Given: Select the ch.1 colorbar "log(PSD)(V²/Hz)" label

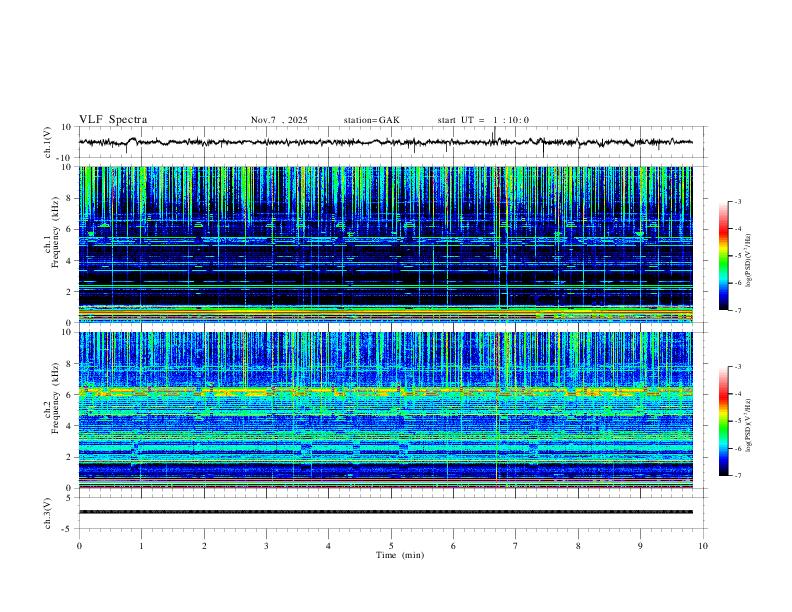Looking at the screenshot, I should pos(748,261).
